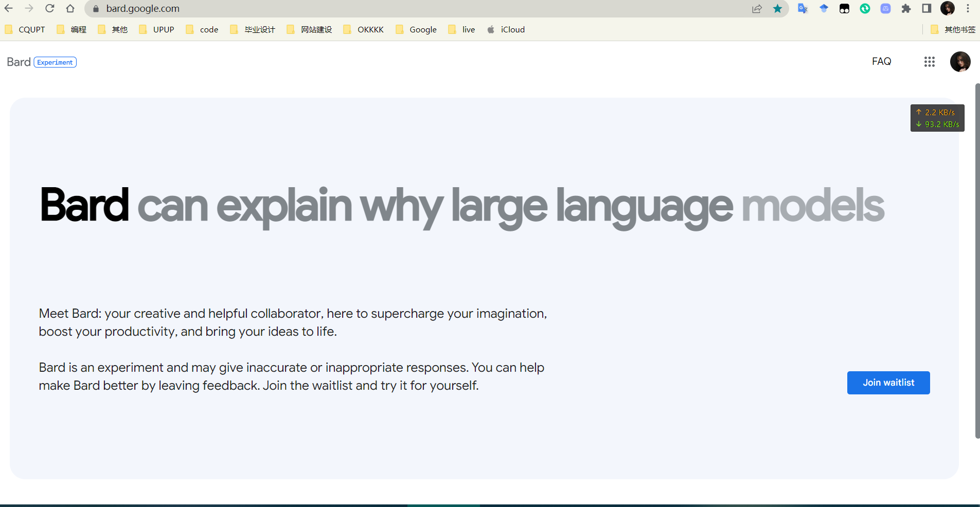980x507 pixels.
Task: Go back with the browser back arrow
Action: click(x=9, y=8)
